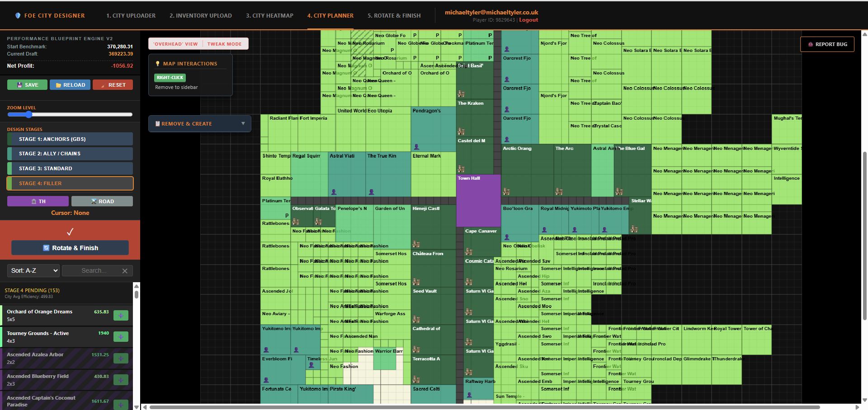Select the Terracotta A building tile
This screenshot has width=868, height=410.
(x=434, y=370)
